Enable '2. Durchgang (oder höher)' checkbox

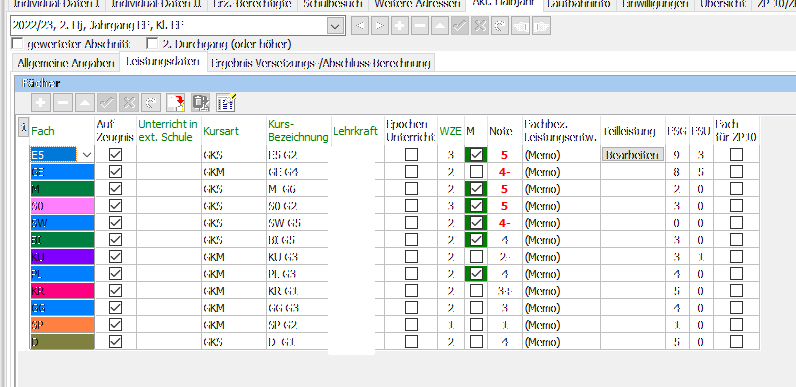pyautogui.click(x=152, y=44)
